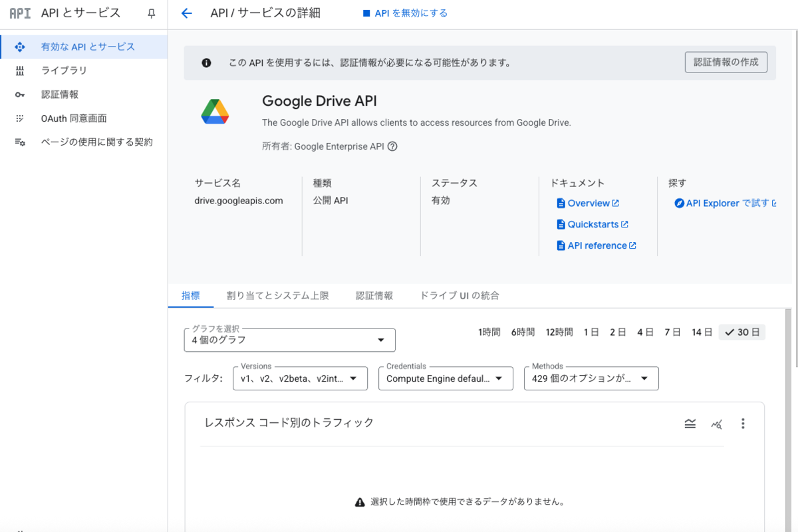This screenshot has height=532, width=798.
Task: Click the ライブラリ grid icon
Action: (20, 70)
